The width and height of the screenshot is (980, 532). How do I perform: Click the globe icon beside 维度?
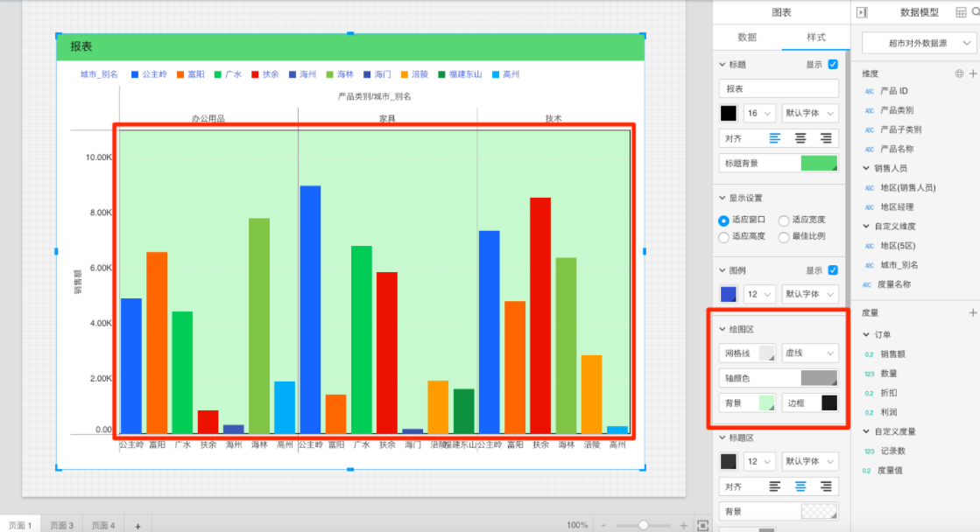959,73
